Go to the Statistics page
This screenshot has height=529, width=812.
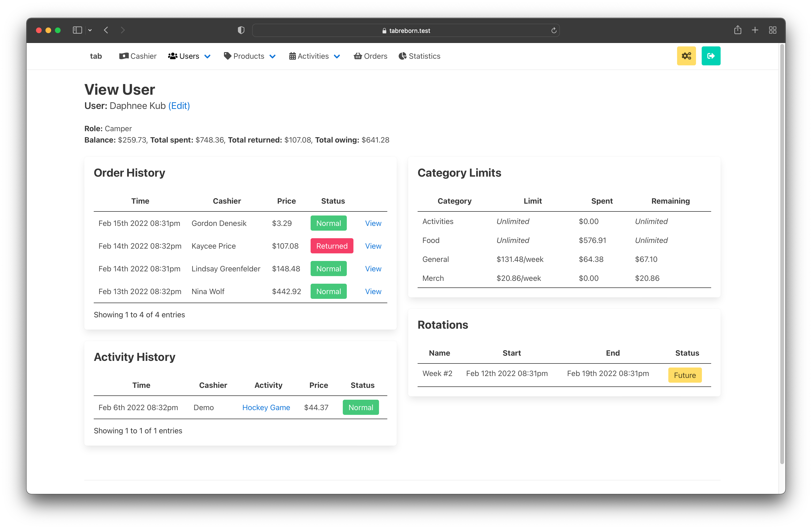419,56
